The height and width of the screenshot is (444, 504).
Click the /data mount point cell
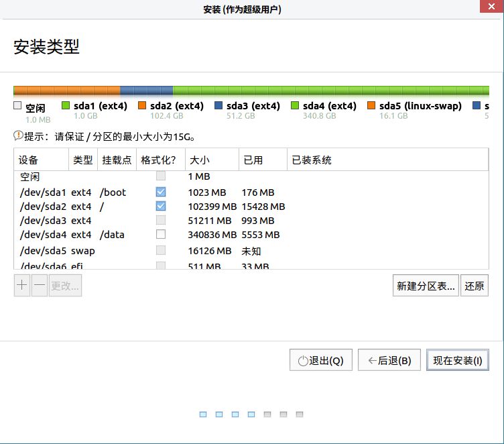pos(112,235)
